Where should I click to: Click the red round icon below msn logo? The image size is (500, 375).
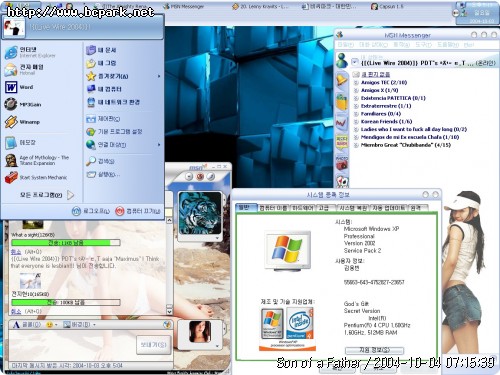200,177
